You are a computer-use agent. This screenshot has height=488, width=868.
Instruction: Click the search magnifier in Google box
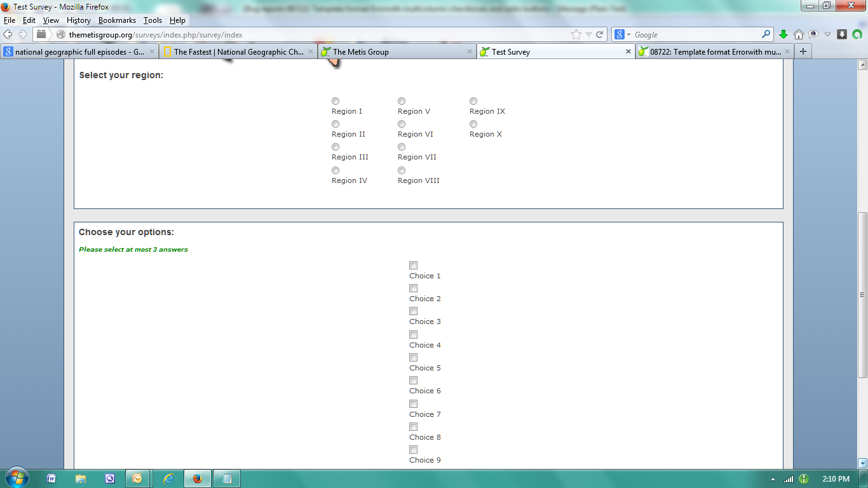coord(766,34)
